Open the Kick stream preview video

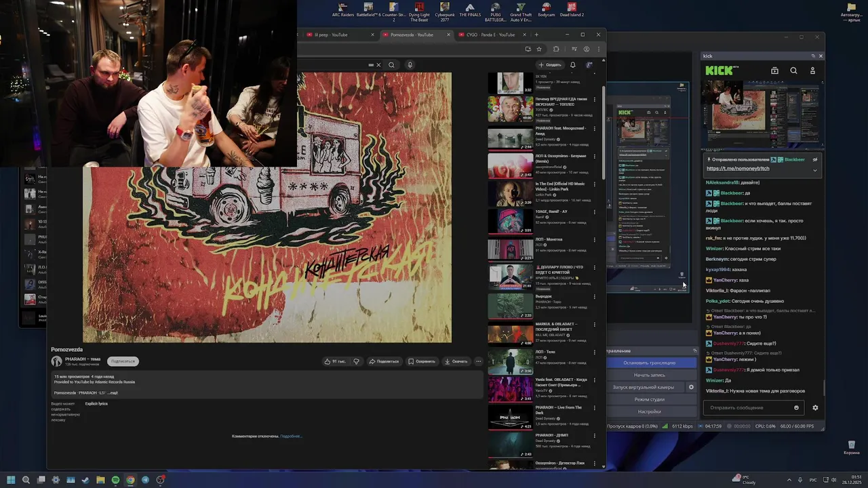762,114
